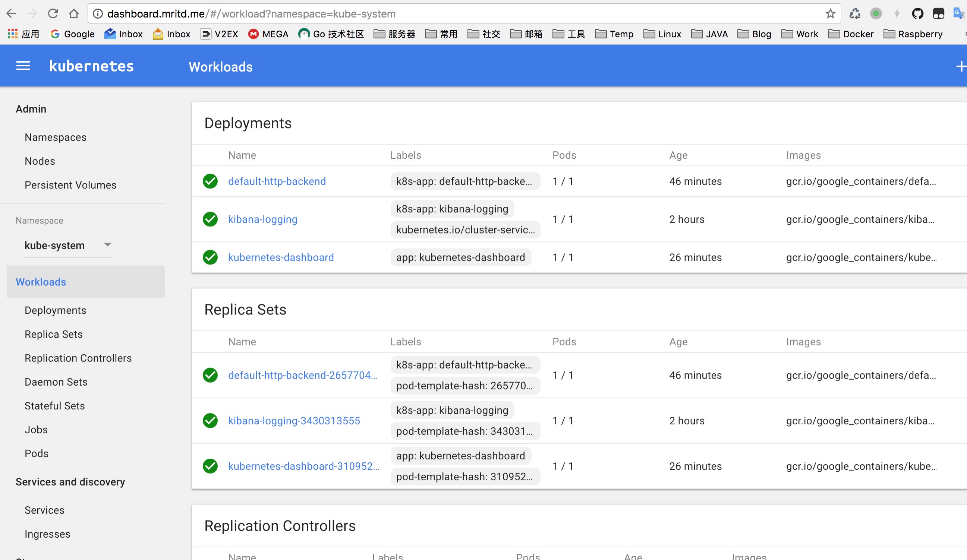The image size is (967, 560).
Task: Open the kubernetes-dashboard deployment link
Action: [281, 257]
